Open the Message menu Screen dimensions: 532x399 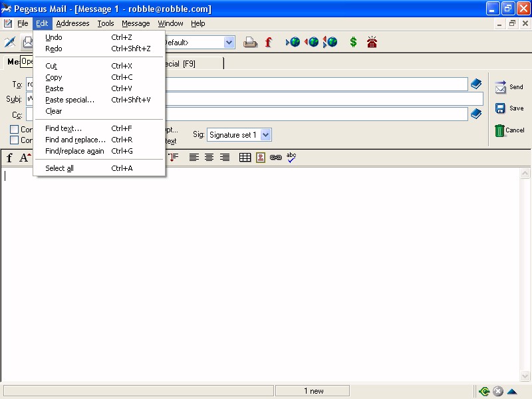(136, 23)
